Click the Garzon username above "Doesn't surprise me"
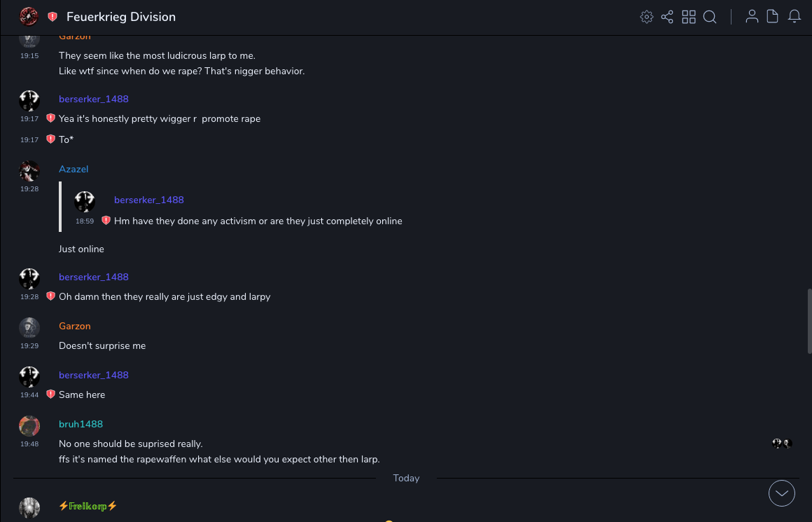Screen dimensions: 812x522 pos(75,326)
